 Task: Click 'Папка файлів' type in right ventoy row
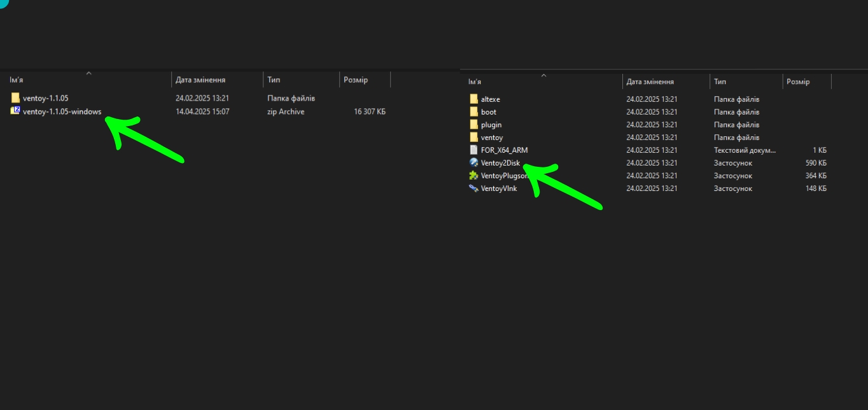[737, 138]
